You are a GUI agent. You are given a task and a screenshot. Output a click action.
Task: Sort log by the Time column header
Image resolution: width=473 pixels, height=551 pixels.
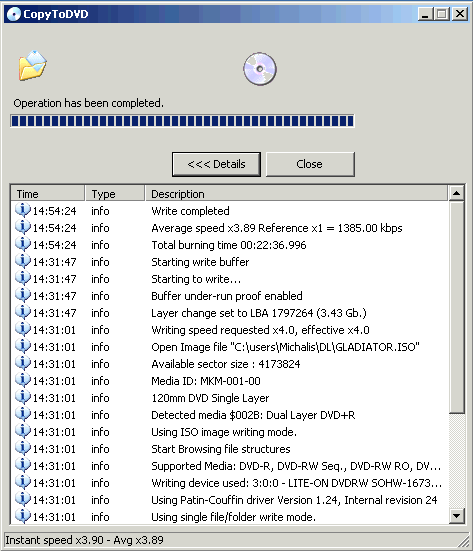(x=48, y=194)
